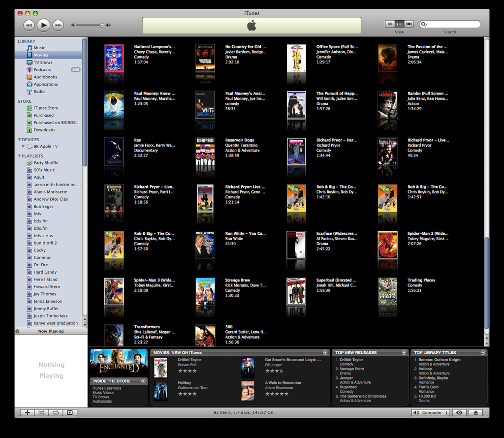Click Trading Places title text
This screenshot has width=504, height=438.
pyautogui.click(x=421, y=280)
